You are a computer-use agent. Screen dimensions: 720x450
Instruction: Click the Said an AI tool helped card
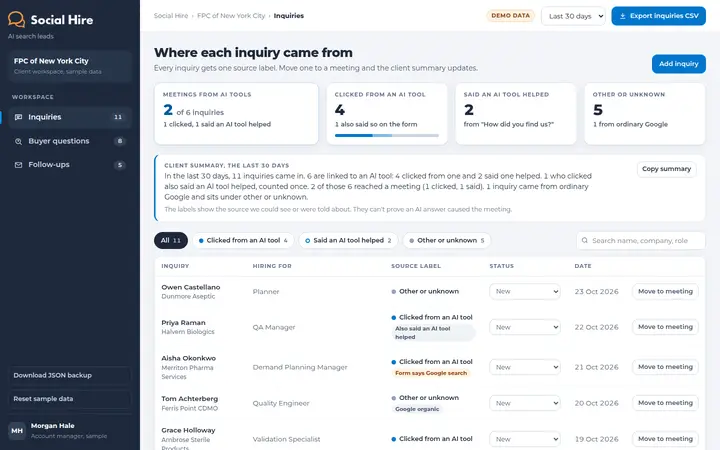click(515, 113)
